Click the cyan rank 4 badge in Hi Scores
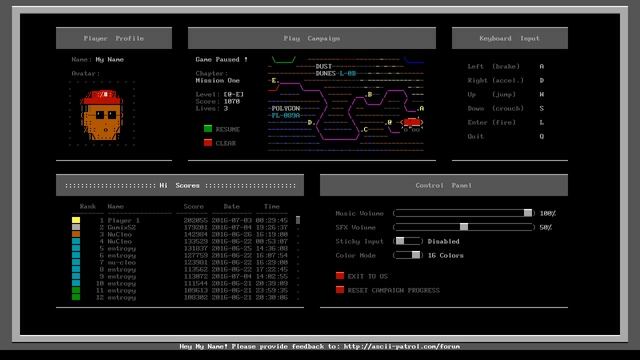 (76, 241)
